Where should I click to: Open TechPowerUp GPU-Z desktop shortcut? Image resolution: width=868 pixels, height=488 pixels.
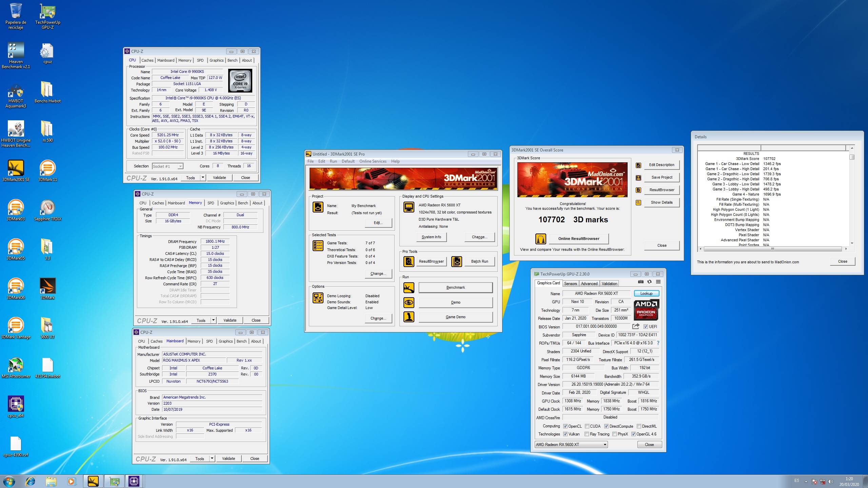pyautogui.click(x=47, y=16)
